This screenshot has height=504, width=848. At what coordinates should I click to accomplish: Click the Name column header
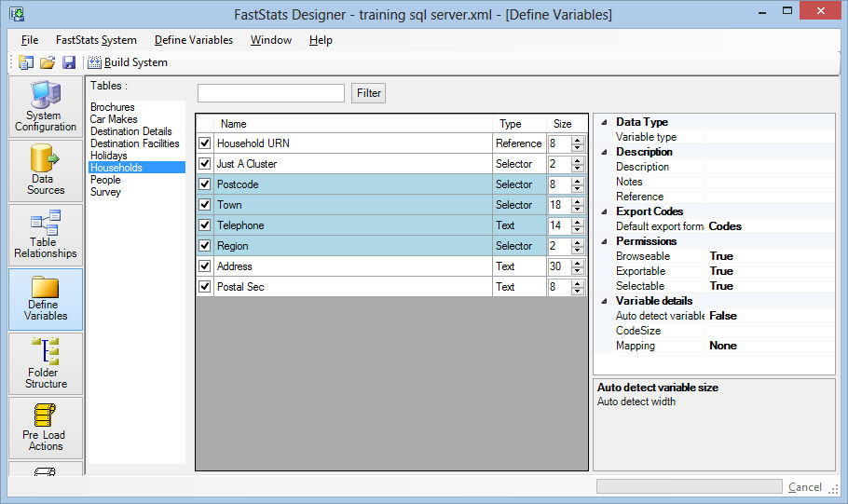pyautogui.click(x=352, y=124)
